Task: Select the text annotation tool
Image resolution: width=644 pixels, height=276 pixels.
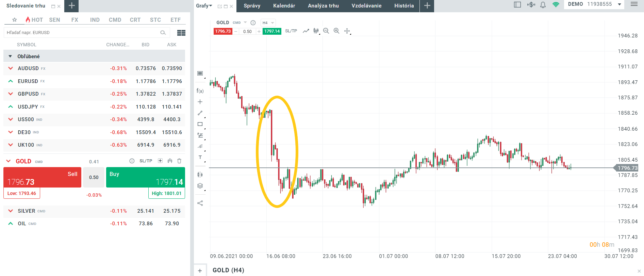Action: (200, 157)
